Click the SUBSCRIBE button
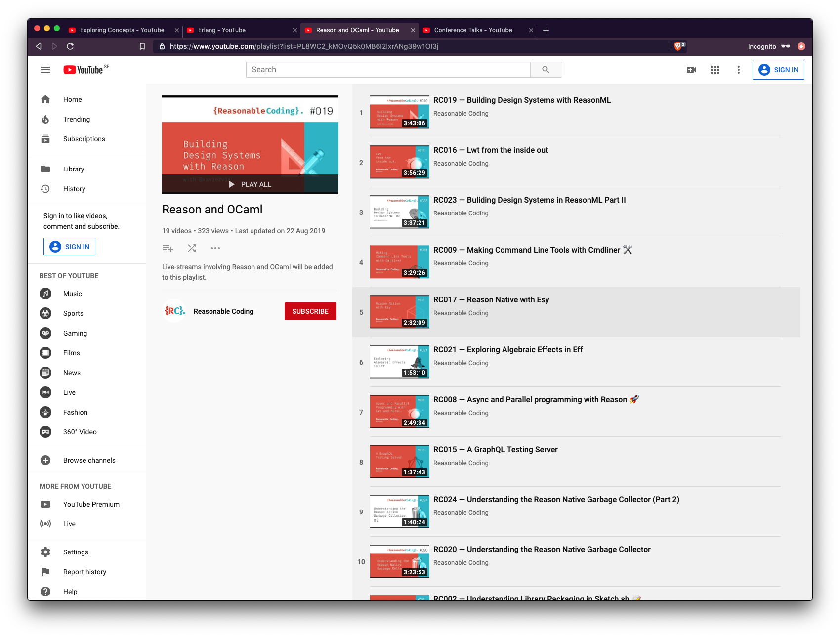 coord(310,311)
